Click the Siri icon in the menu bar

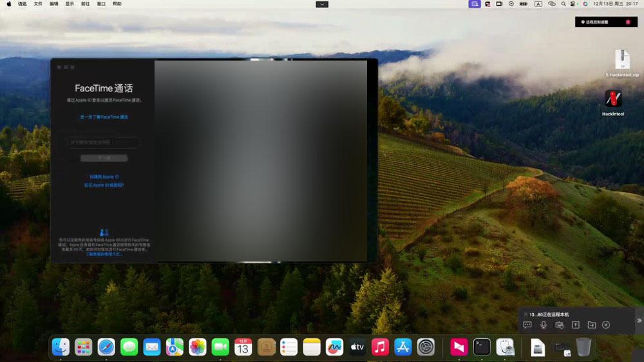[x=585, y=4]
